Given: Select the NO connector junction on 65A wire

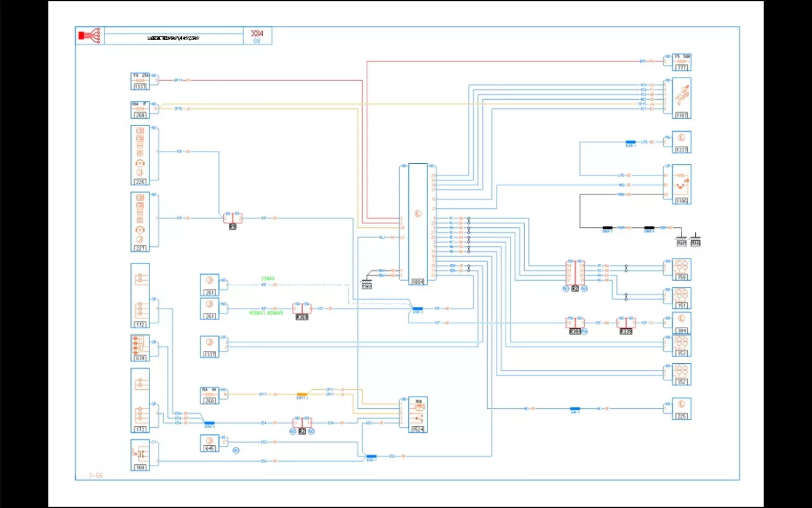Looking at the screenshot, I should [x=302, y=425].
